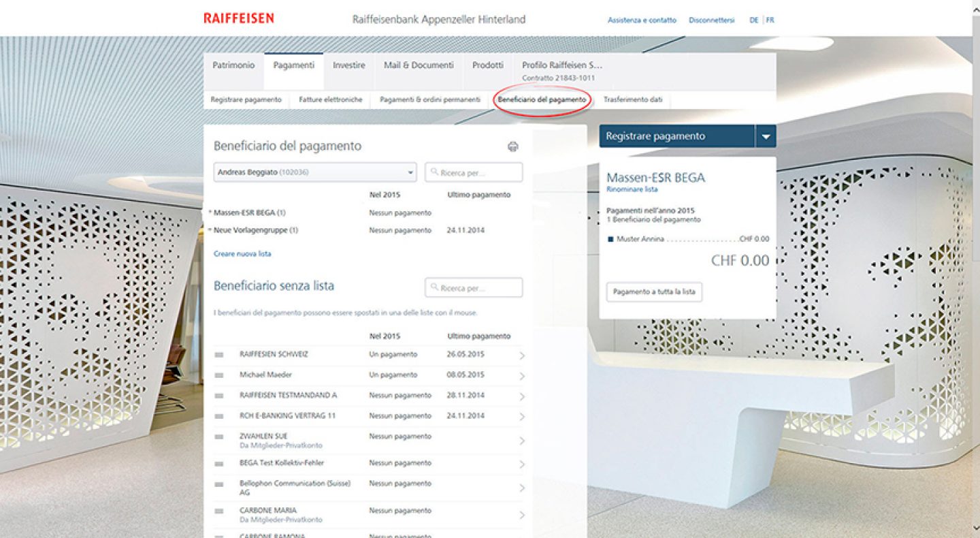This screenshot has height=538, width=980.
Task: Click the print icon beside Beneficiario del pagamento
Action: [x=513, y=146]
